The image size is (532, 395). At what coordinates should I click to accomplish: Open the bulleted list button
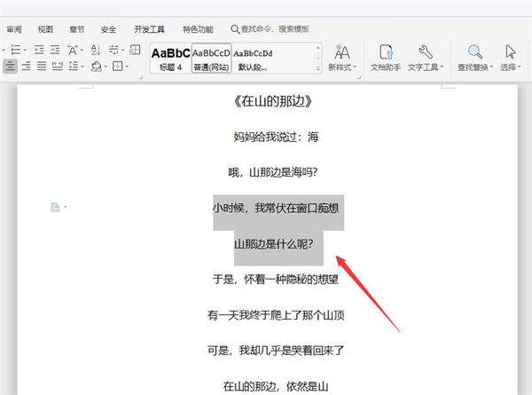[x=16, y=50]
